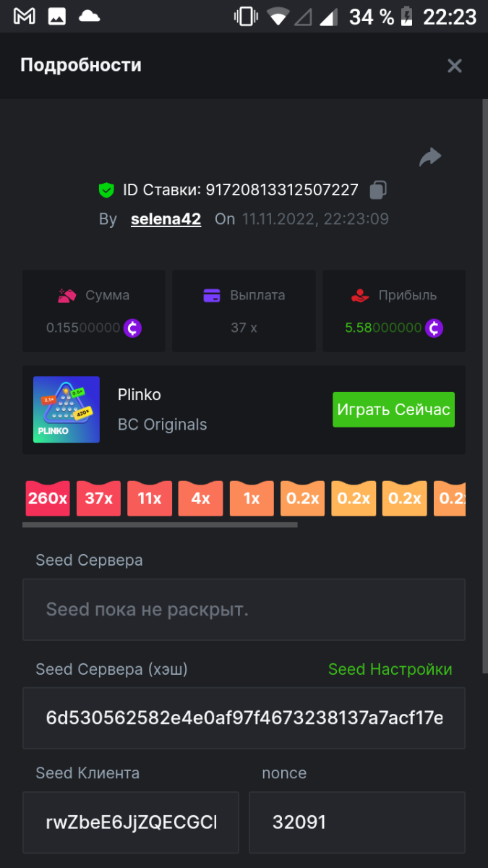Click the purple coin icon under Прибыль

(x=434, y=328)
